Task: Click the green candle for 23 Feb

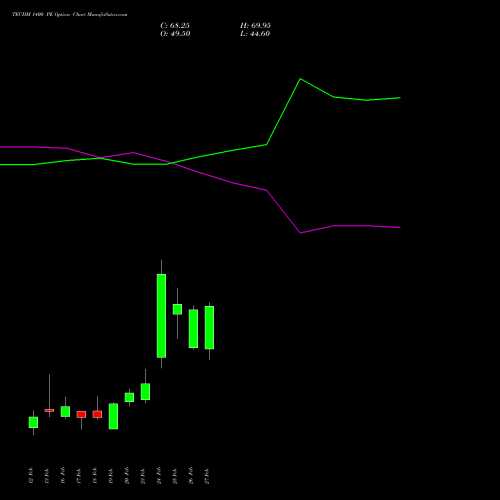Action: (145, 392)
